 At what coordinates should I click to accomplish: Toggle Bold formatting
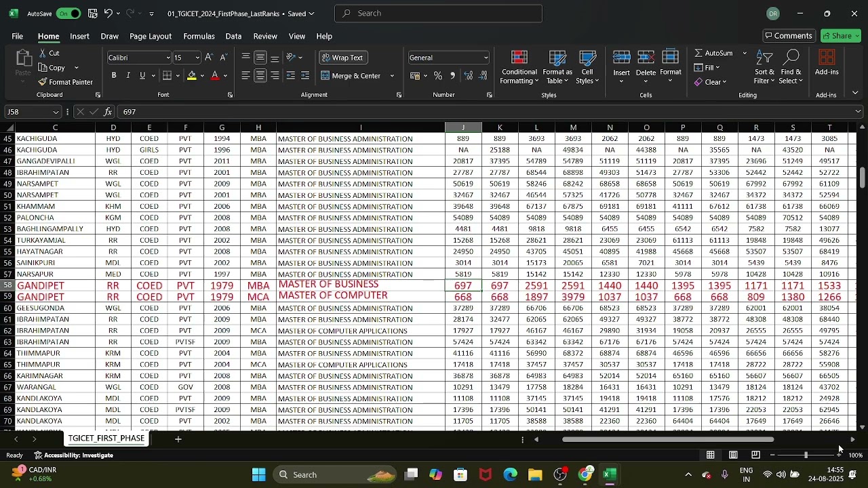point(114,75)
